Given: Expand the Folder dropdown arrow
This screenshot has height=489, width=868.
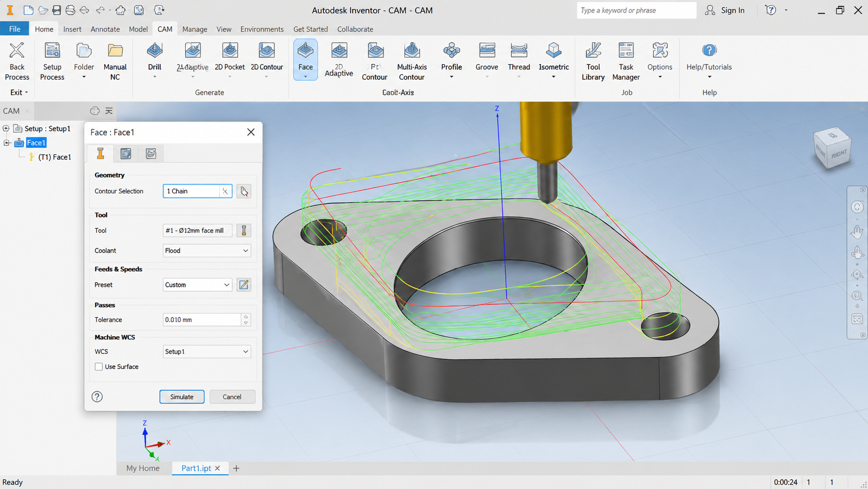Looking at the screenshot, I should click(84, 77).
